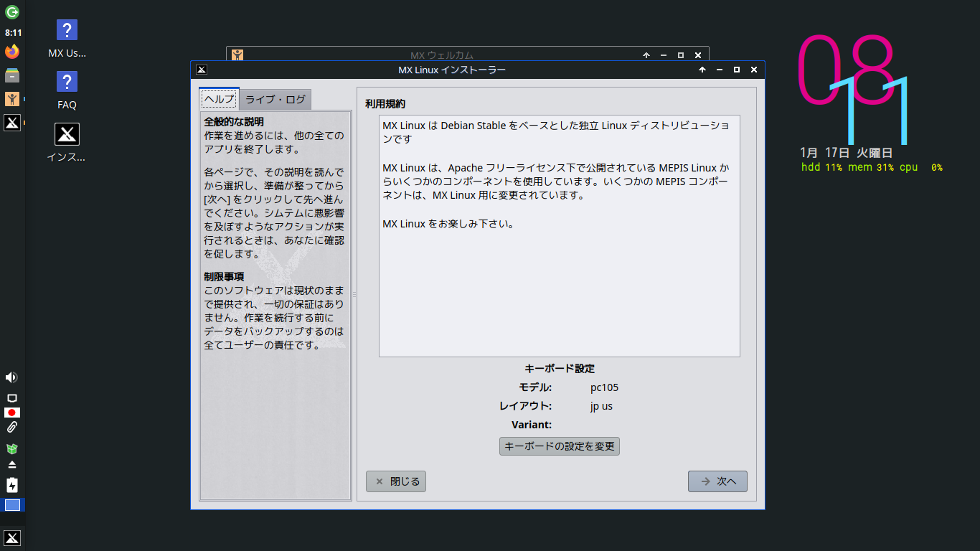Shade the MX Welcome window with its up arrow
The width and height of the screenshot is (980, 551).
tap(646, 55)
